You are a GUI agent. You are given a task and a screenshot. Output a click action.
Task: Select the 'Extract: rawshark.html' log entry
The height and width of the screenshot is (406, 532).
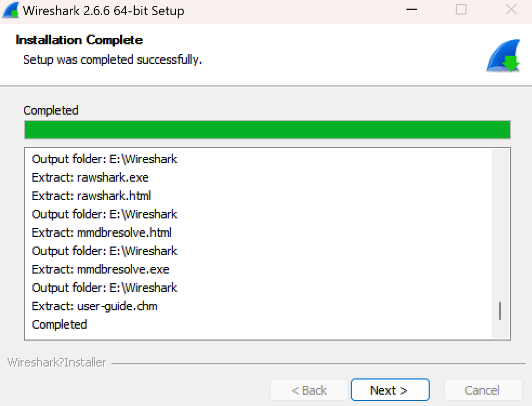coord(91,196)
